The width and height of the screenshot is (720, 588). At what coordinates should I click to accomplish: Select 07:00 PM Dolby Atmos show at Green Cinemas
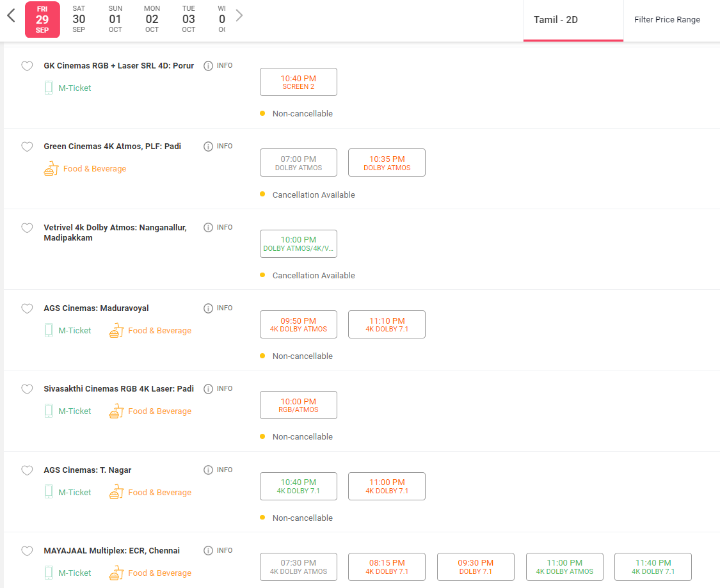pos(298,163)
